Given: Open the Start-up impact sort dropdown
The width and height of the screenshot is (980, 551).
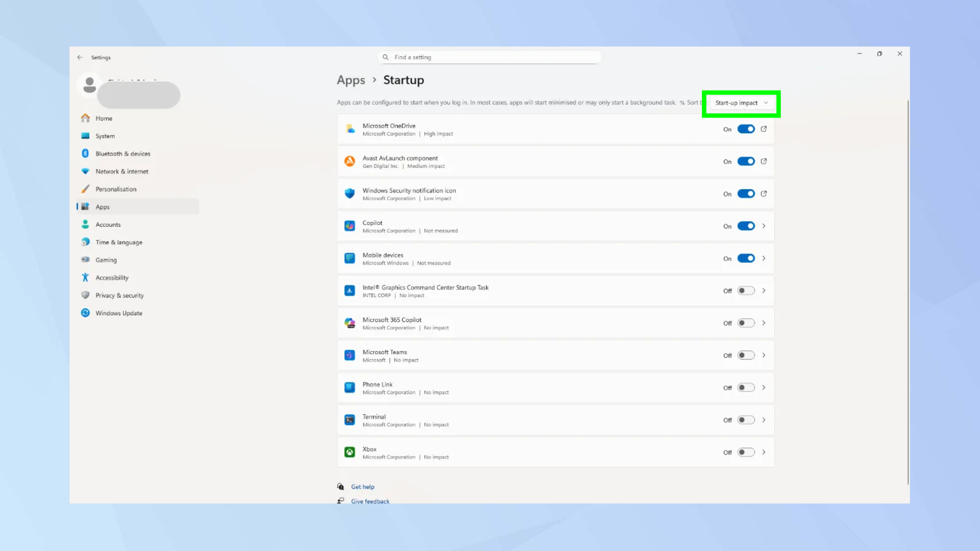Looking at the screenshot, I should click(741, 103).
